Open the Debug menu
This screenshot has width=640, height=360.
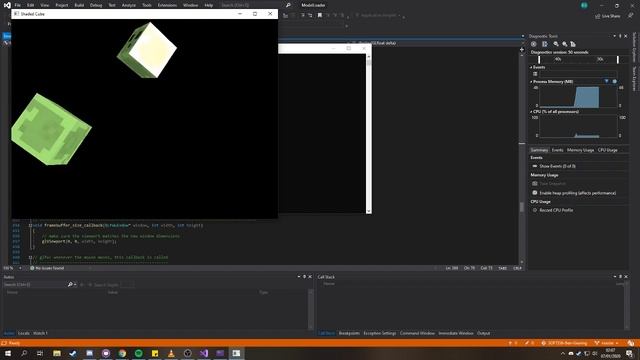pos(96,5)
